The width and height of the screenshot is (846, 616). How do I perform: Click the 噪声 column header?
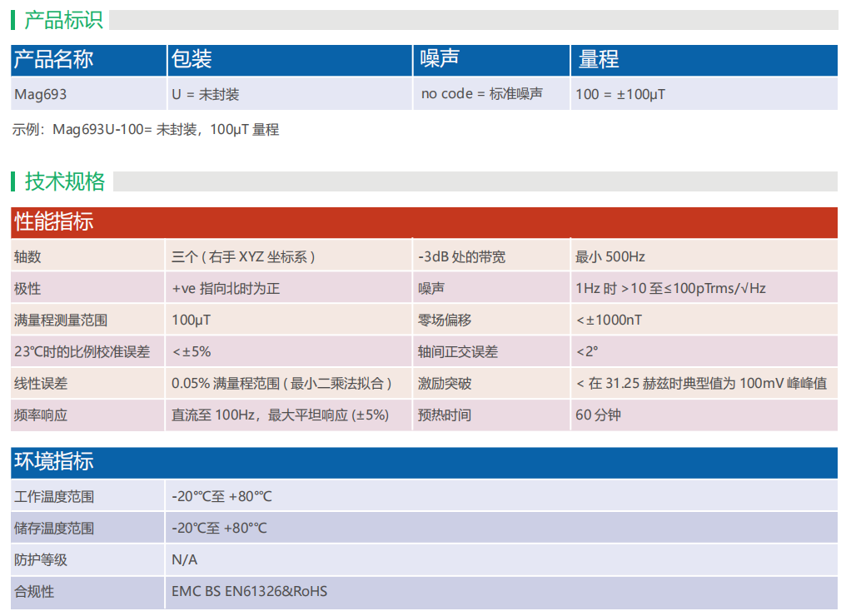pyautogui.click(x=440, y=59)
